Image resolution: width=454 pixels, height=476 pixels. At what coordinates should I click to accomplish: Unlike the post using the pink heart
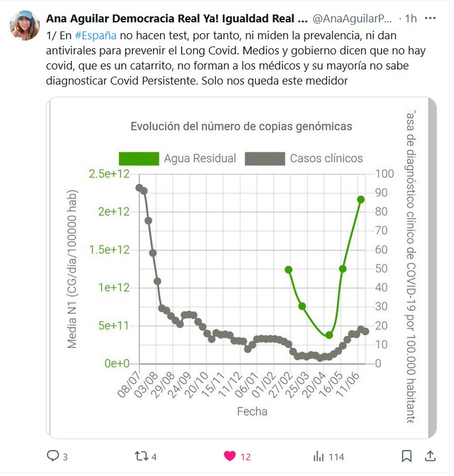230,457
